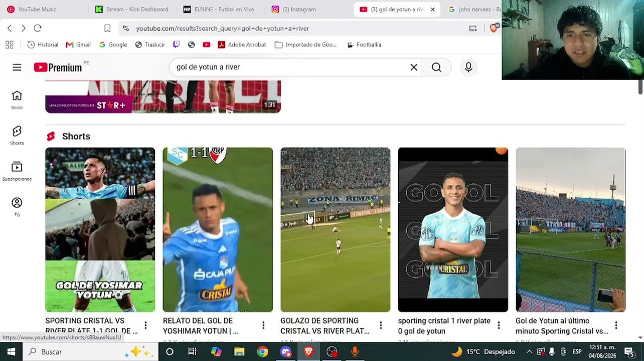Open Inicio in the YouTube sidebar
Viewport: 644px width, 361px height.
coord(17,100)
